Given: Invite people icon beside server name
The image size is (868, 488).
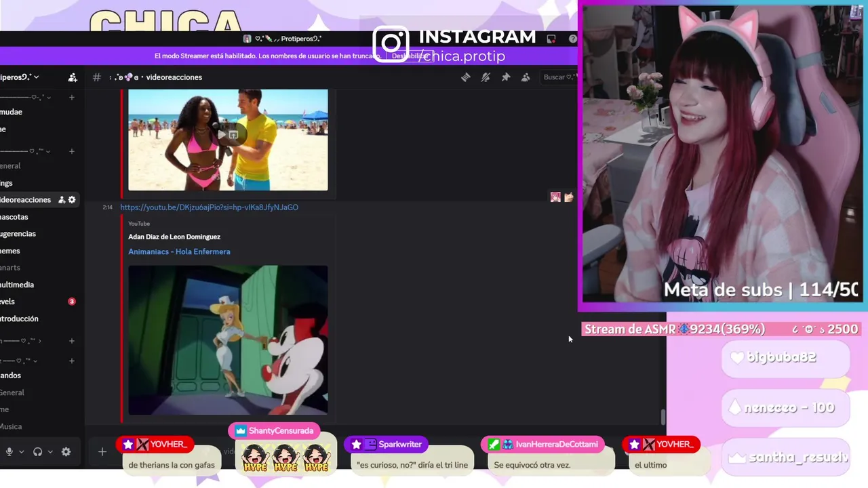Looking at the screenshot, I should click(73, 77).
